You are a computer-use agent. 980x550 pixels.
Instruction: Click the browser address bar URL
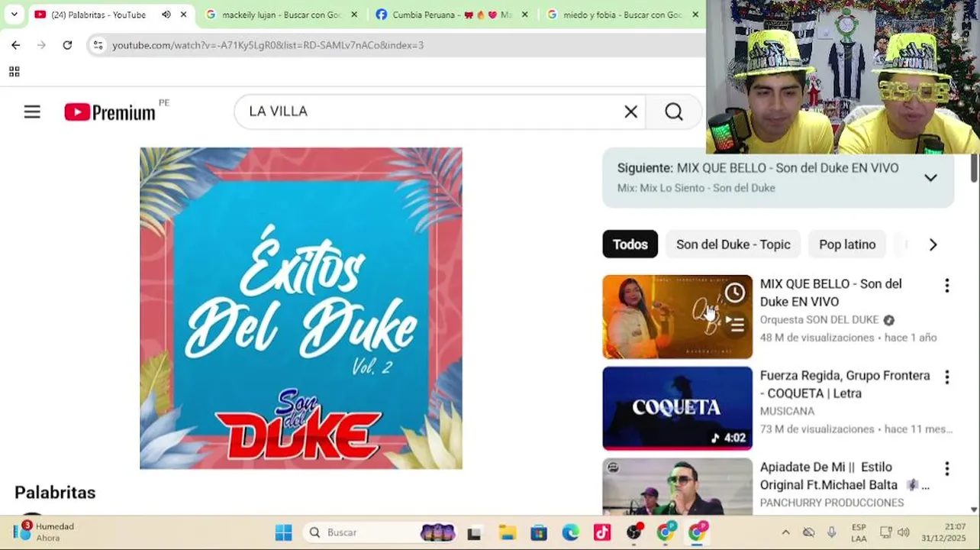point(268,45)
